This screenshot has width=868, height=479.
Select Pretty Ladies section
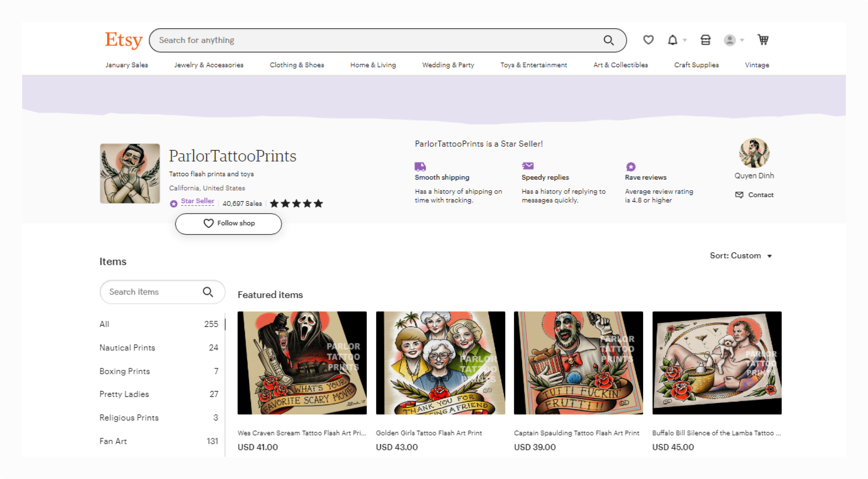[159, 394]
